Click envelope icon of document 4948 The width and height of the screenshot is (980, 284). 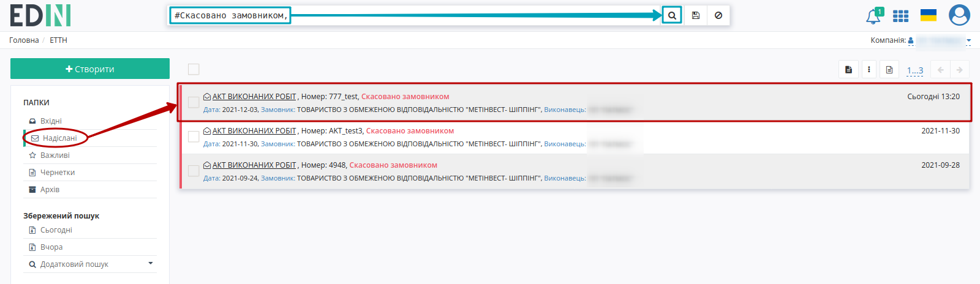pos(207,165)
